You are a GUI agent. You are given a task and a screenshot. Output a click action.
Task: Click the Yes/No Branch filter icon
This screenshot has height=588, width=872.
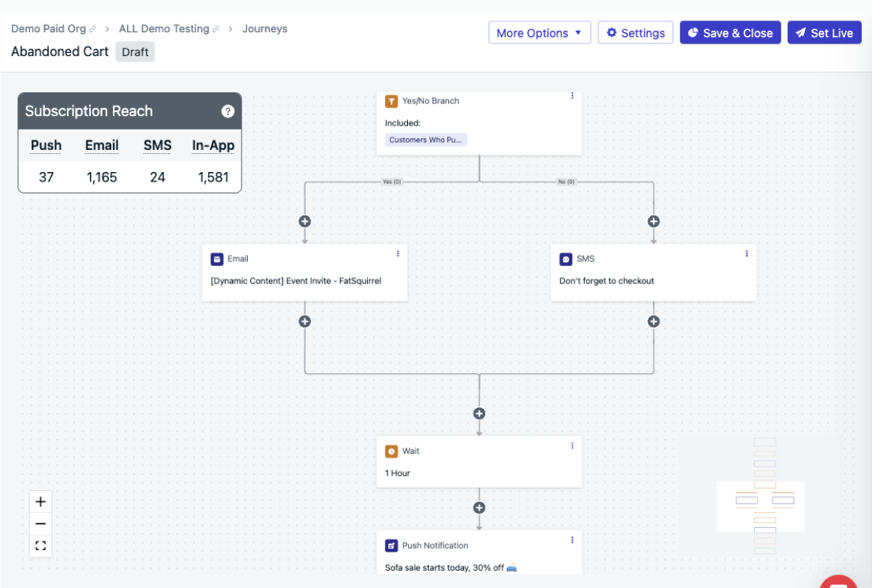point(391,101)
